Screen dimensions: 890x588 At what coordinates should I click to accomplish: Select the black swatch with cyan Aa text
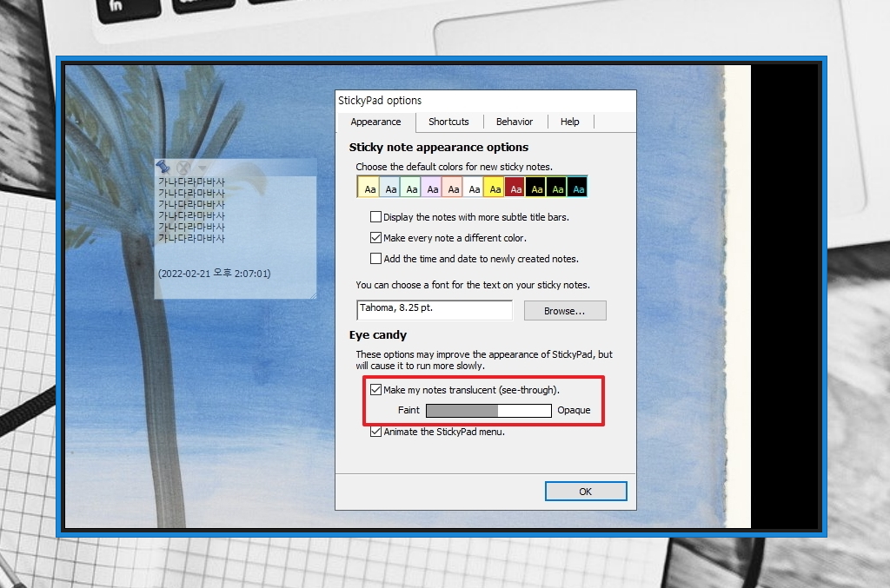pos(577,187)
